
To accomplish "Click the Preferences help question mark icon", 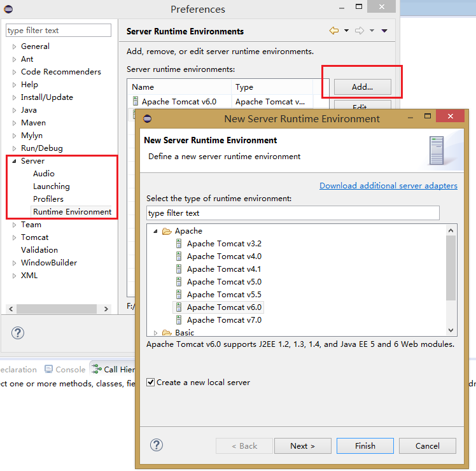I will [18, 333].
